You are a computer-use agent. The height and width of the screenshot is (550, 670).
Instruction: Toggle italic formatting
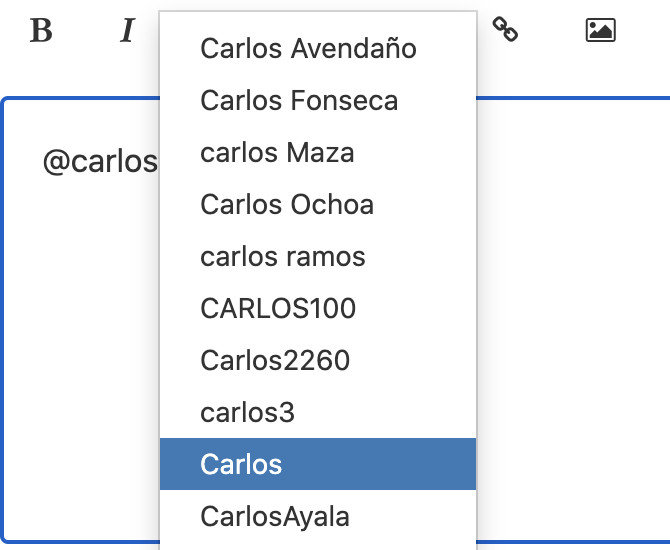coord(127,30)
